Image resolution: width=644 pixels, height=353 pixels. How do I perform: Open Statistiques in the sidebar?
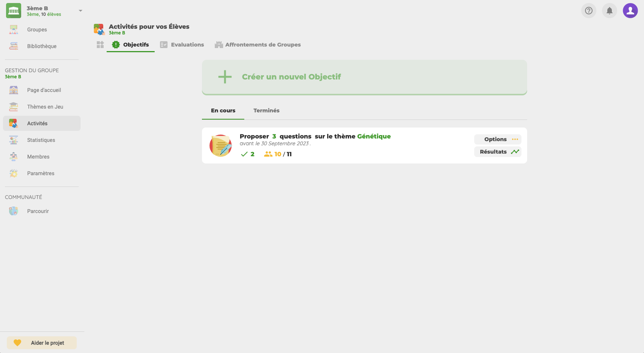tap(41, 140)
